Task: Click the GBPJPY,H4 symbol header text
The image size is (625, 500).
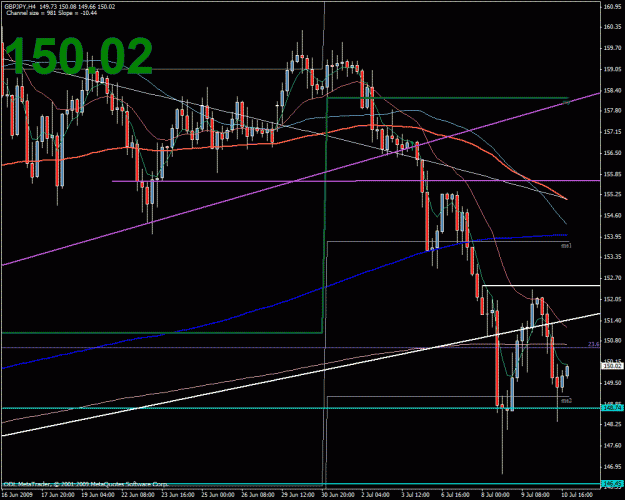Action: click(x=20, y=7)
